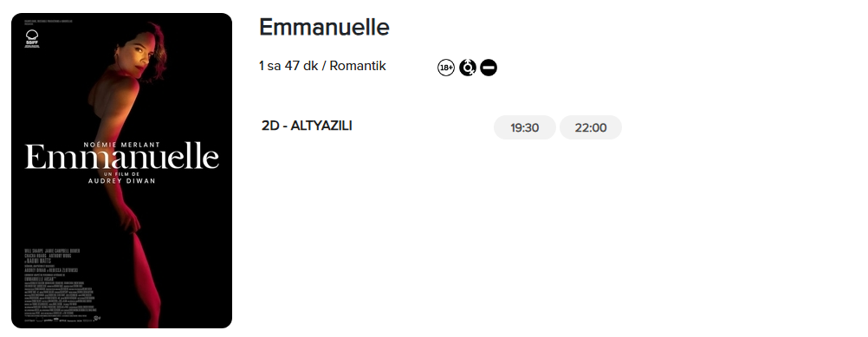Click the Noémie Merlant name on poster
Viewport: 868px width, 337px height.
pyautogui.click(x=122, y=145)
